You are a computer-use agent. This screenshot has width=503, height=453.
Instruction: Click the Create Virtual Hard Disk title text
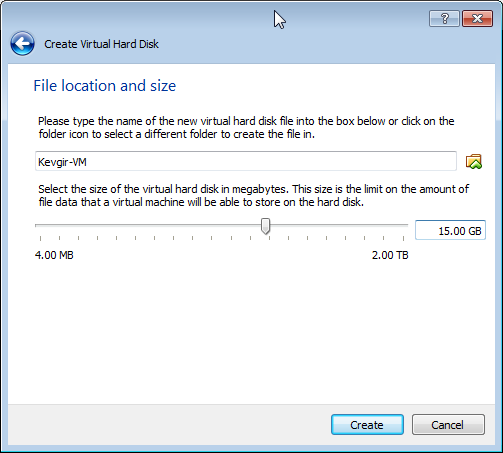point(101,44)
